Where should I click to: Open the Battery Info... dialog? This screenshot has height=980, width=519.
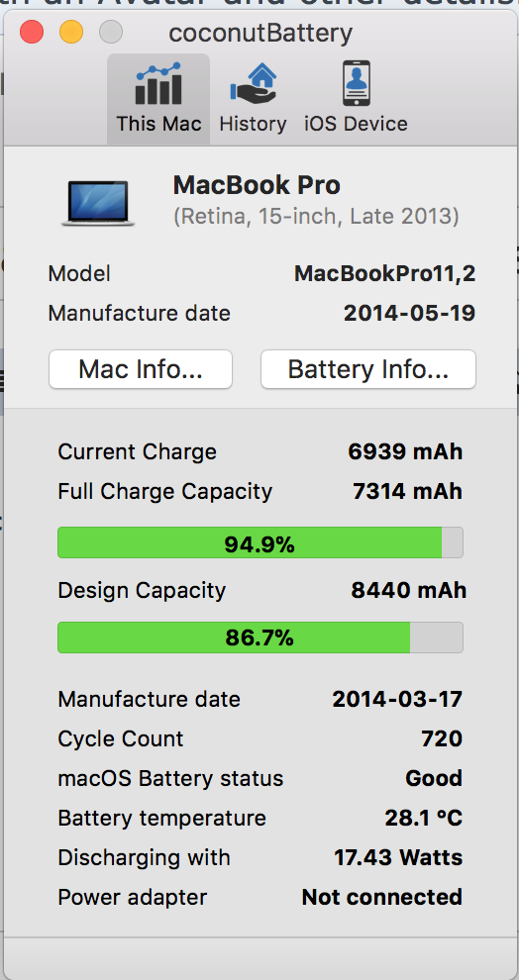point(368,369)
